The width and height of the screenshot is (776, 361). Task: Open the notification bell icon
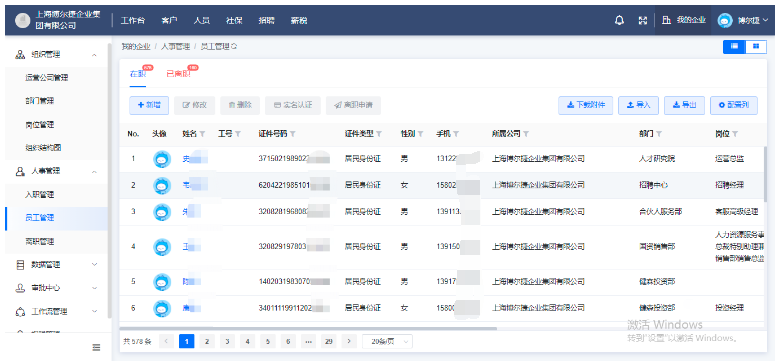[x=619, y=20]
